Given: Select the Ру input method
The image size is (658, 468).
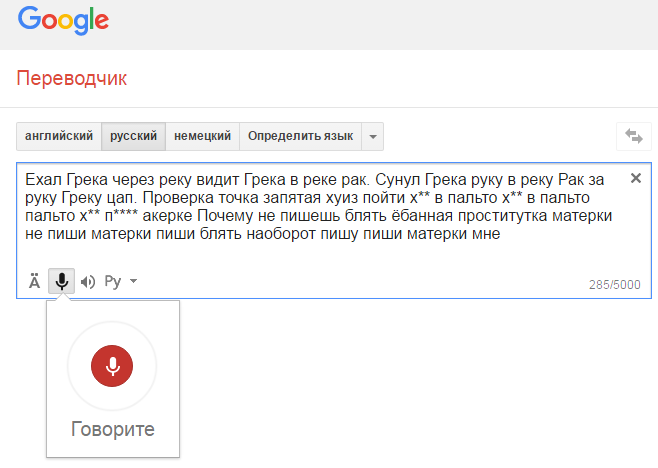Looking at the screenshot, I should [x=113, y=281].
